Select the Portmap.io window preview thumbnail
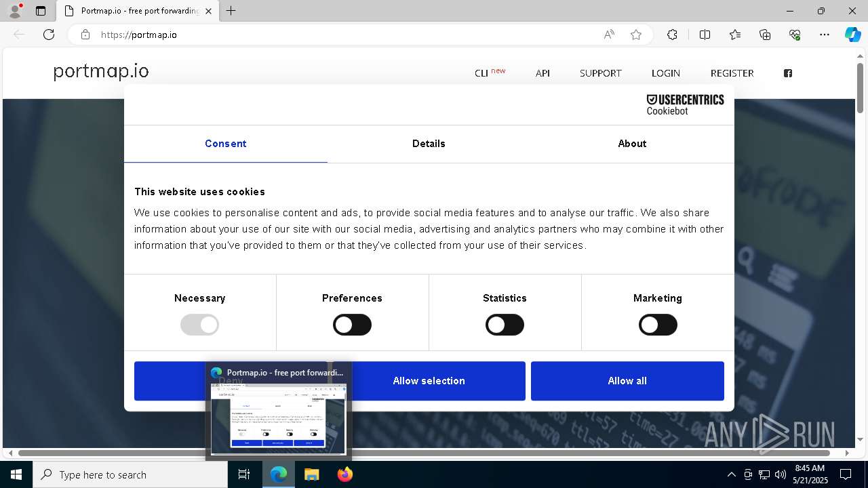 pos(279,411)
